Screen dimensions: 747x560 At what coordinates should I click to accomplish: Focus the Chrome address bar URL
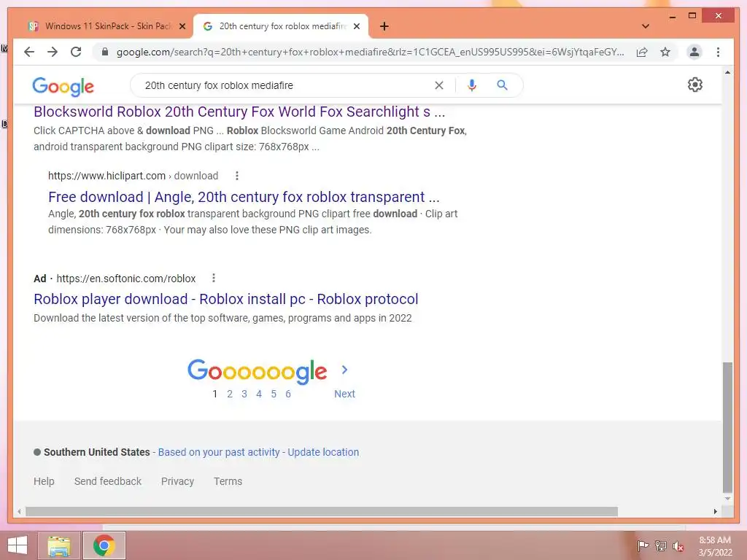[x=370, y=52]
